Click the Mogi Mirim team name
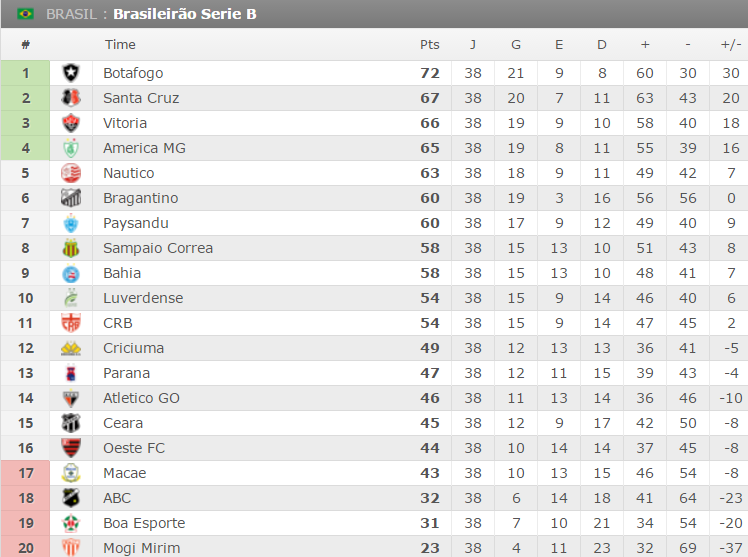Viewport: 748px width, 557px height. tap(142, 548)
